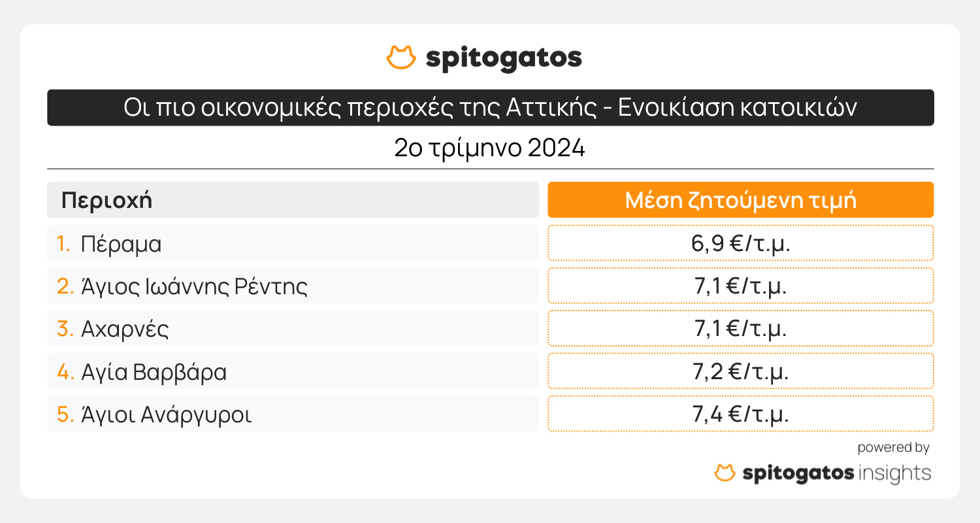980x523 pixels.
Task: Open the spitogatos wordmark in the header
Action: pos(503,58)
